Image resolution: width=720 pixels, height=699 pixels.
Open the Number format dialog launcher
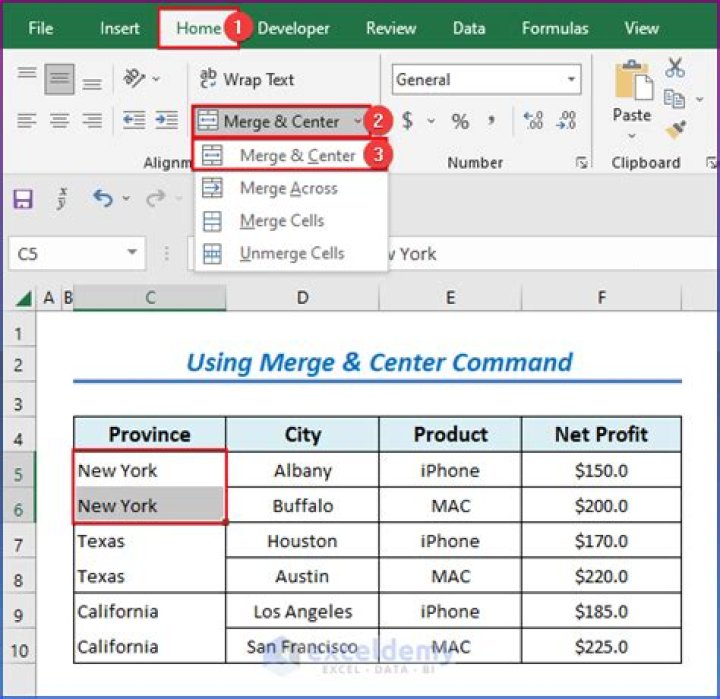582,162
